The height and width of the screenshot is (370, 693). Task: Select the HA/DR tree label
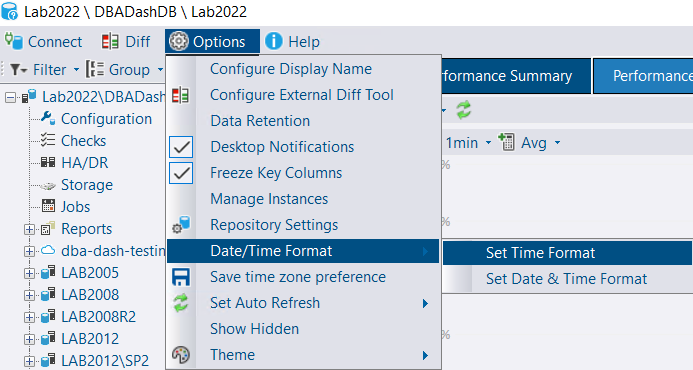[x=84, y=163]
